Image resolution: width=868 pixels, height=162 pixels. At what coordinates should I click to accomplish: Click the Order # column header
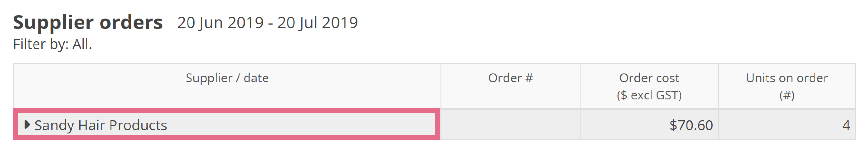510,78
